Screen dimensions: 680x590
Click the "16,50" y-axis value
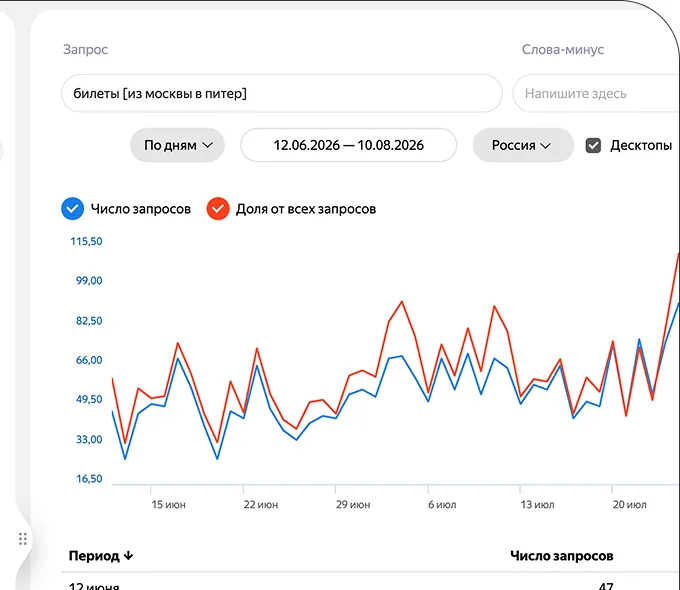pos(89,479)
